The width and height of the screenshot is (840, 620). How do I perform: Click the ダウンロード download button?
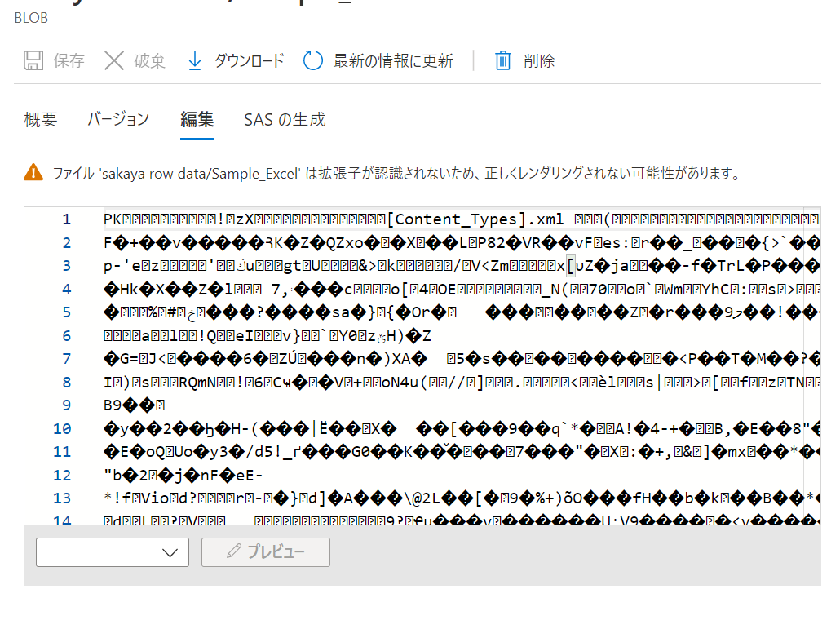[x=237, y=60]
